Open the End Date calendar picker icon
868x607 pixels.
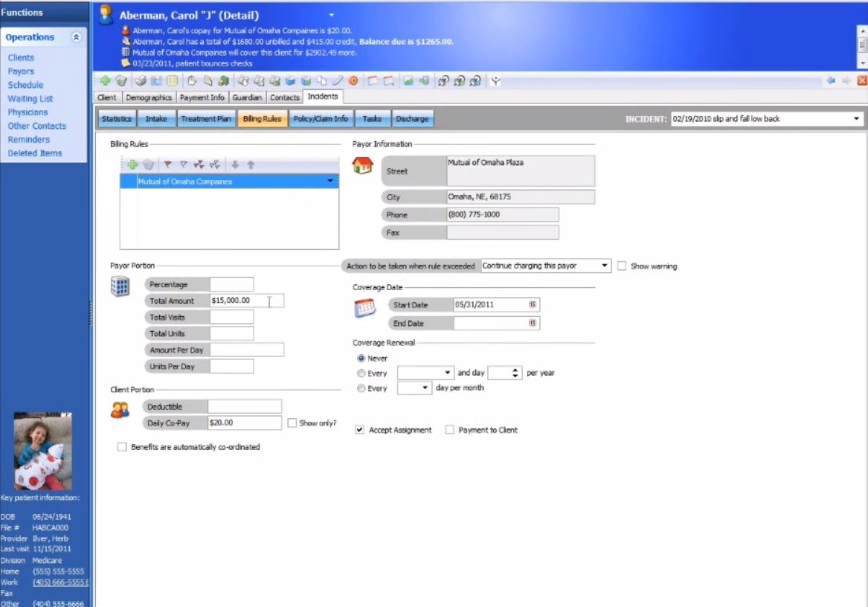coord(533,322)
